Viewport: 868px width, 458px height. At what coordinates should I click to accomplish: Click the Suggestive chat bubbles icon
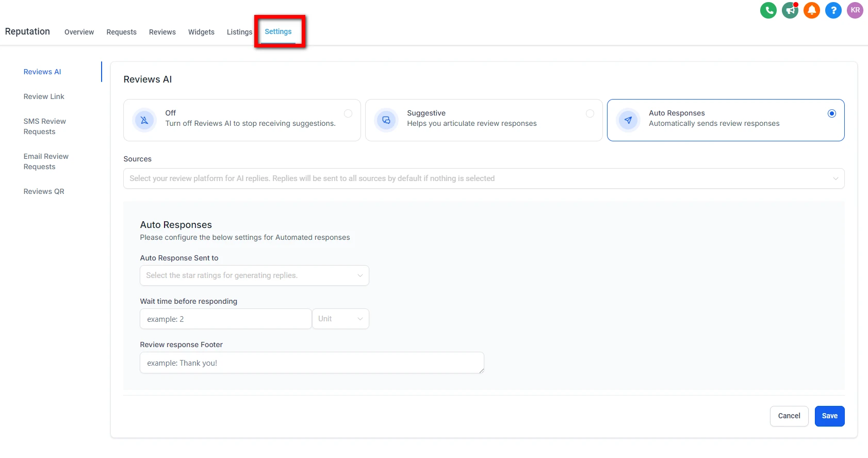click(386, 120)
